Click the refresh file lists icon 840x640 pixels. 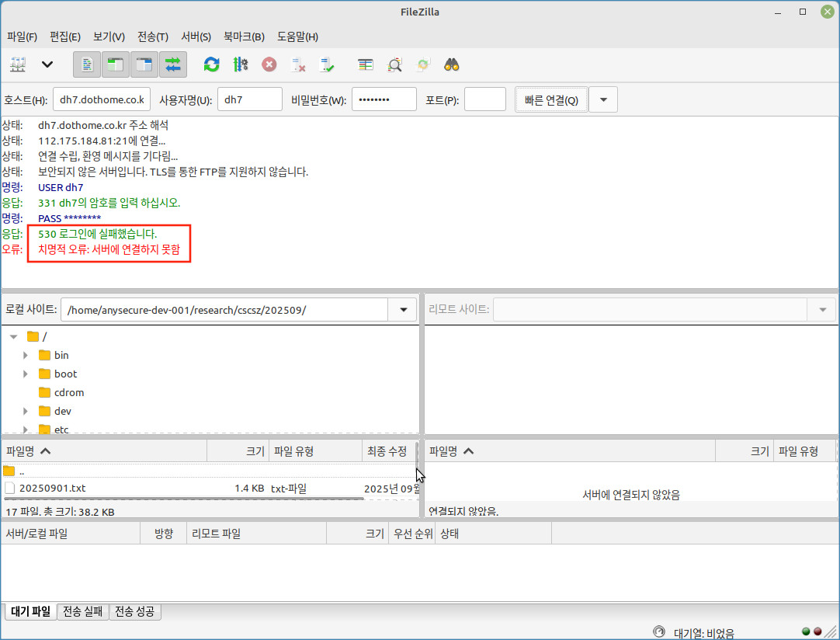point(211,64)
